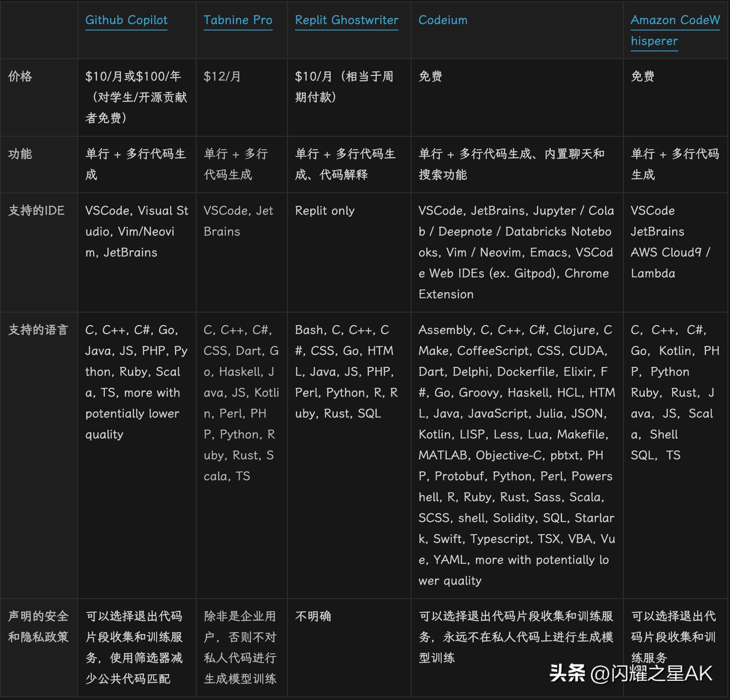
Task: Open the Replit Ghostwriter link
Action: pos(346,20)
